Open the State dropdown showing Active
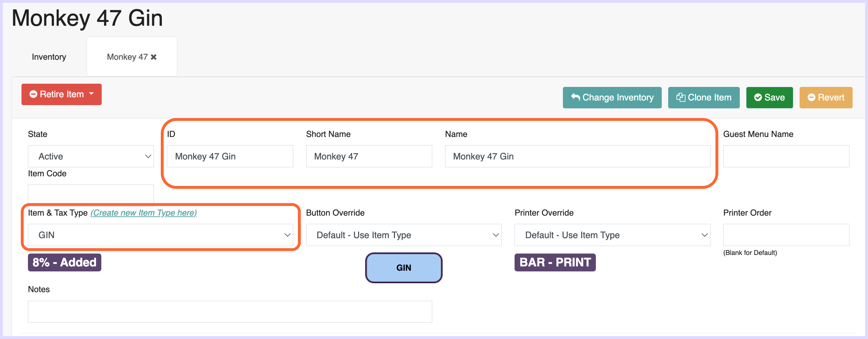Screen dimensions: 868x339 [91, 156]
